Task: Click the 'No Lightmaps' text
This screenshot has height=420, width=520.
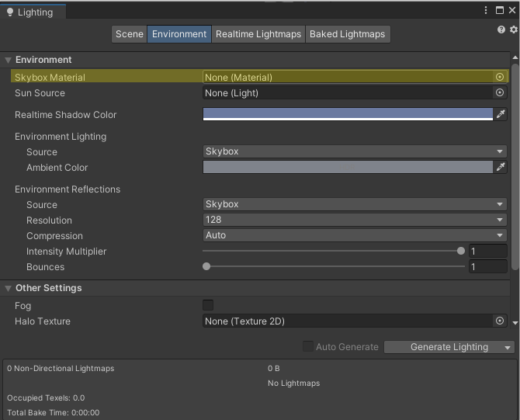Action: point(294,384)
